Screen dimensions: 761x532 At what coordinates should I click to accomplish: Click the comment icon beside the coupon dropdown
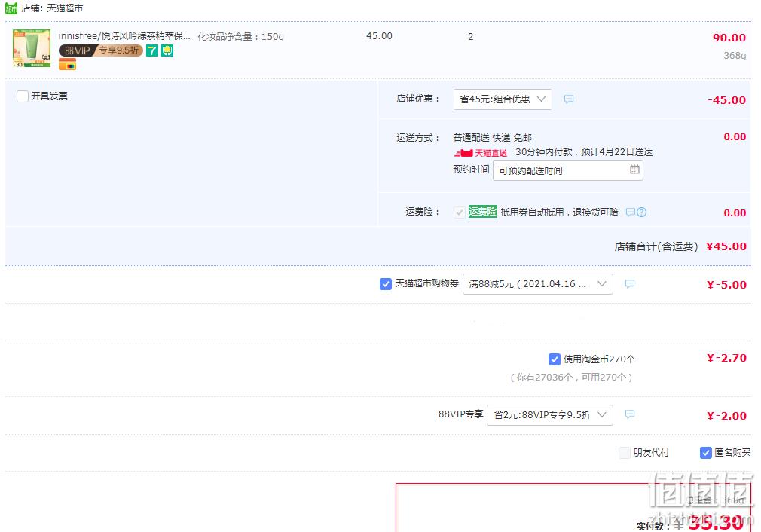coord(629,283)
